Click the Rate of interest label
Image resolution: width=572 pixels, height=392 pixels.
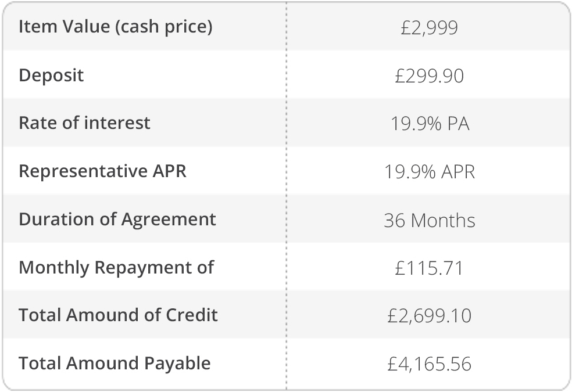[x=84, y=123]
